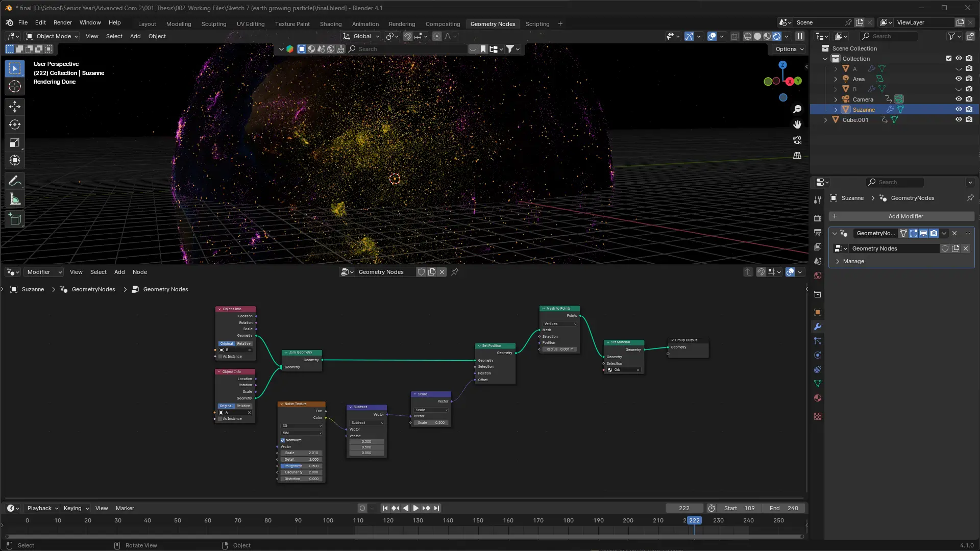
Task: Open the Modifiers wrench properties tab
Action: pyautogui.click(x=818, y=327)
